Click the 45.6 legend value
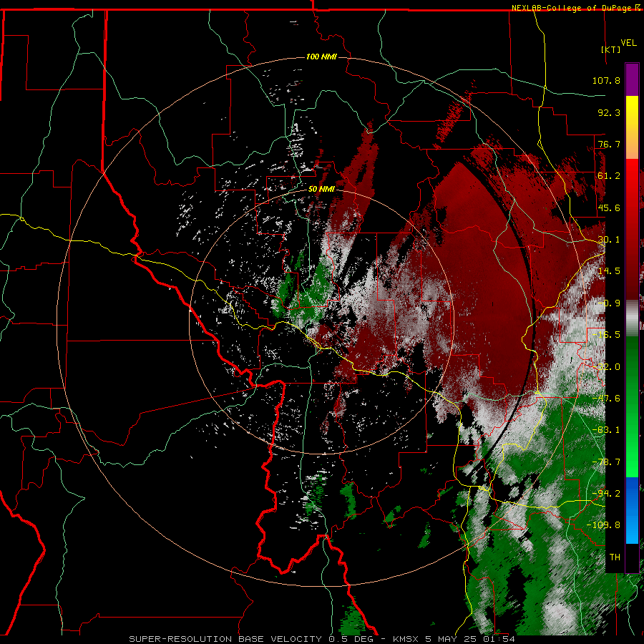The image size is (644, 644). click(609, 208)
